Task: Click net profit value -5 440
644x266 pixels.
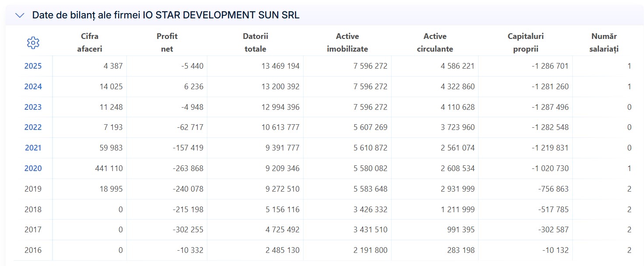Action: [x=192, y=66]
